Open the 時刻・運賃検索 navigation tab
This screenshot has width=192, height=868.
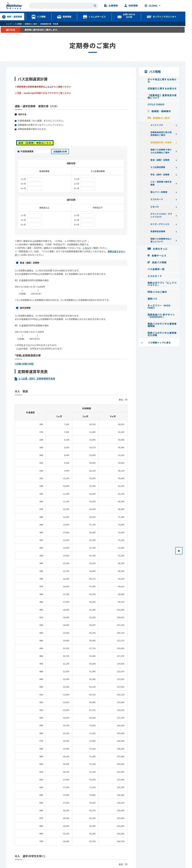tap(12, 17)
